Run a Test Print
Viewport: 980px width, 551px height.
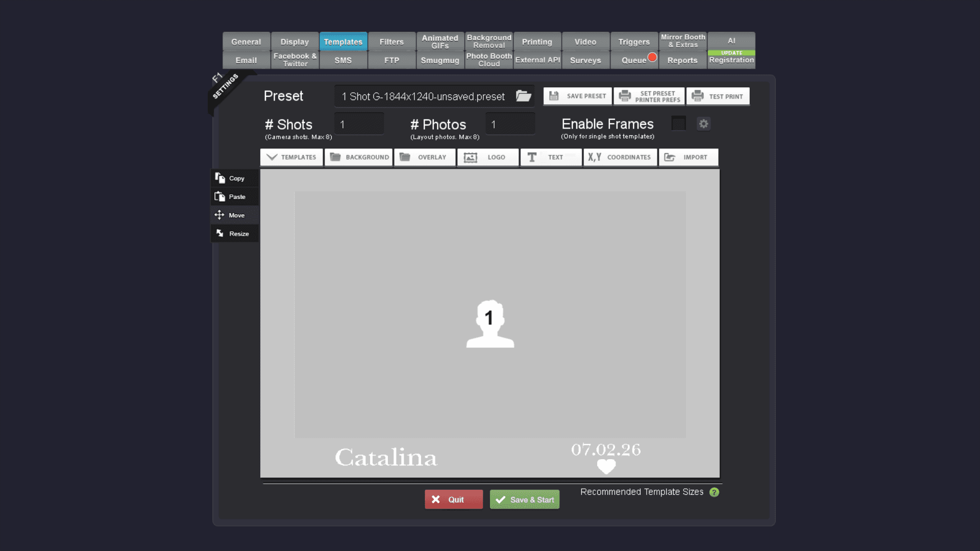pyautogui.click(x=718, y=96)
